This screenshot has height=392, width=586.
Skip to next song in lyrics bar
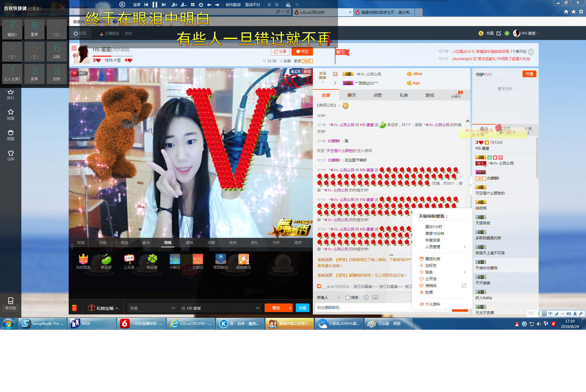click(164, 5)
